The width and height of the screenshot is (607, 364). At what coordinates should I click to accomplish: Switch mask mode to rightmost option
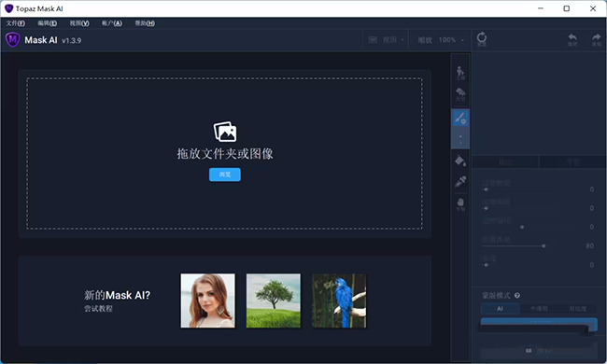(577, 308)
